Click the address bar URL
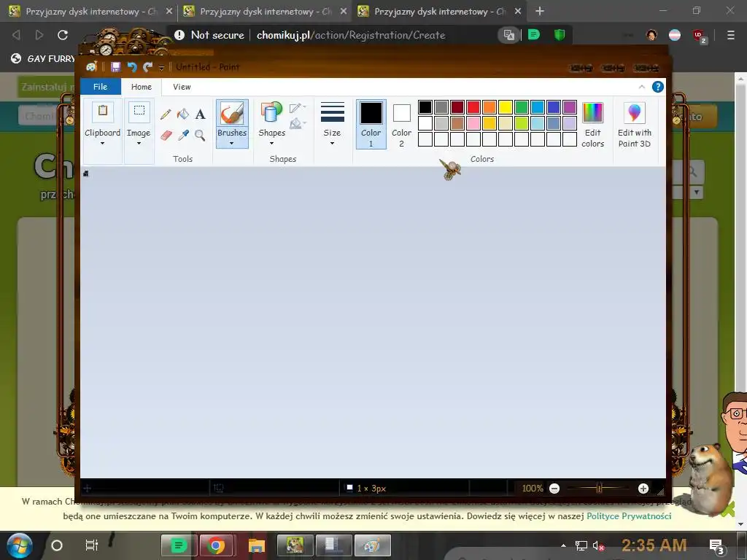The image size is (747, 560). [351, 35]
